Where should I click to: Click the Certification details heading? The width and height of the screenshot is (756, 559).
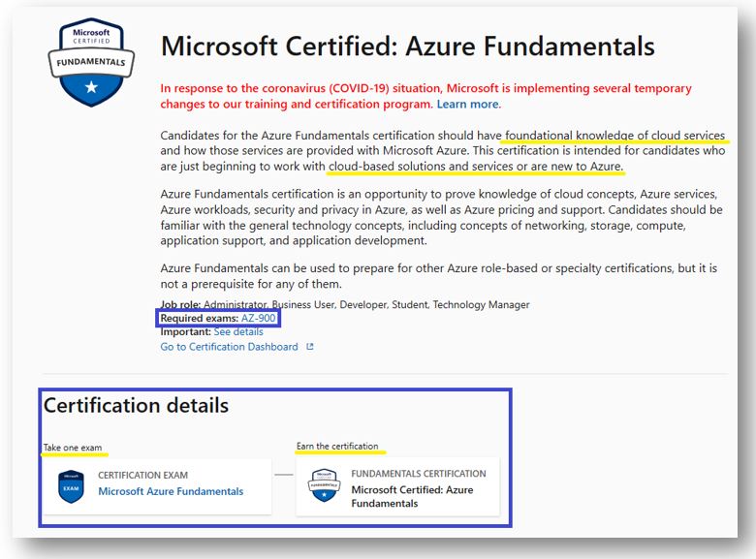136,405
